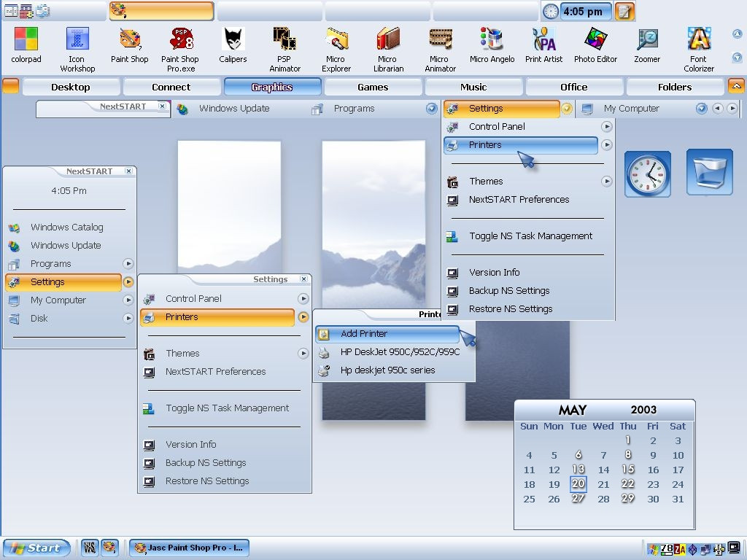
Task: Select day 20 in May calendar
Action: pyautogui.click(x=578, y=484)
